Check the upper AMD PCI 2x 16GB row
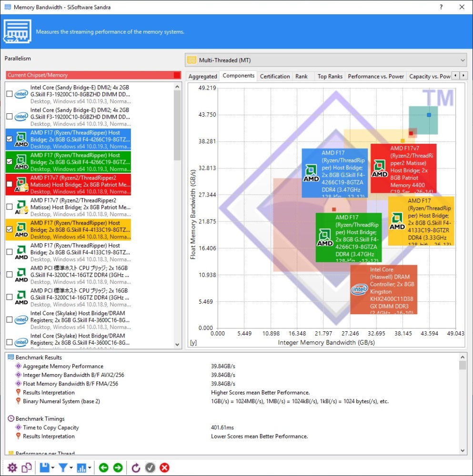This screenshot has height=476, width=473. [x=10, y=275]
